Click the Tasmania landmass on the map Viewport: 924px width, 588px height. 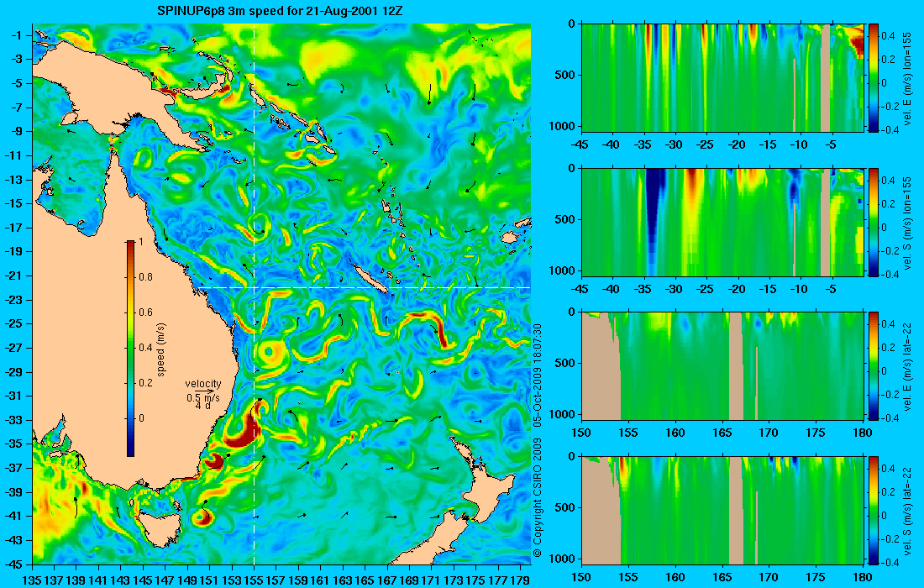coord(157,526)
